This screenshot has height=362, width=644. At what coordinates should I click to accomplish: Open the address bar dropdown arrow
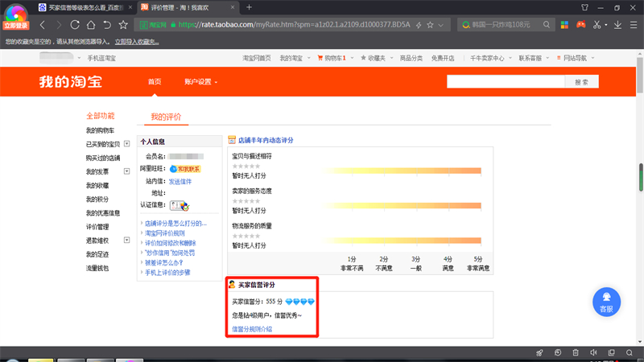coord(441,25)
